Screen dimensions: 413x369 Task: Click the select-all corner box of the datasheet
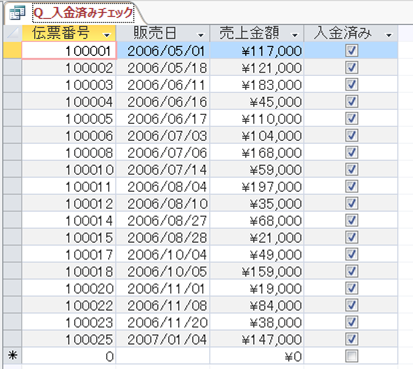13,33
